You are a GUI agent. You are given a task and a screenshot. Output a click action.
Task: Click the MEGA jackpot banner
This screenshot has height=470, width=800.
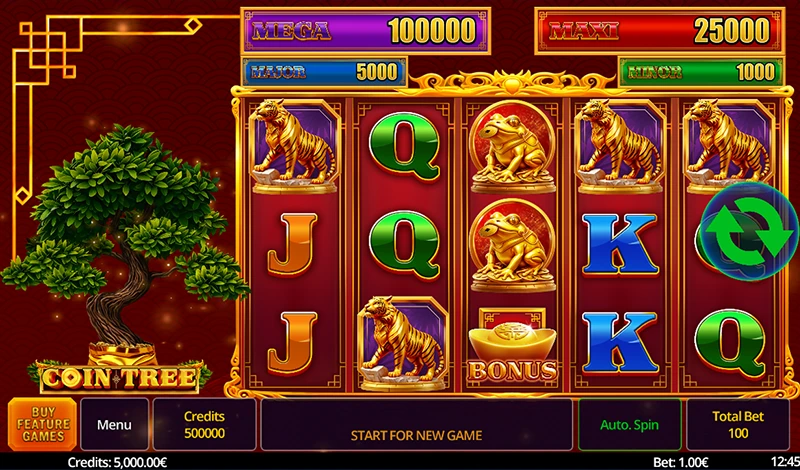click(x=365, y=31)
